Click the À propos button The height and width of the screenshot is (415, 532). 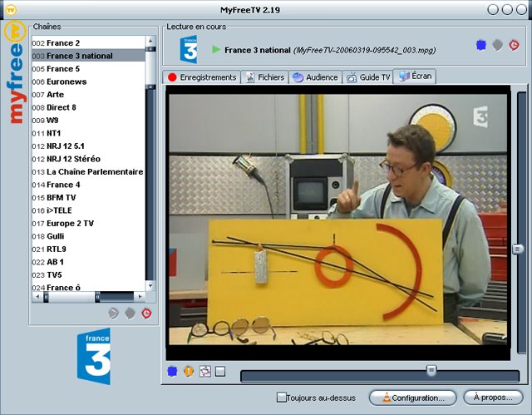pos(493,397)
